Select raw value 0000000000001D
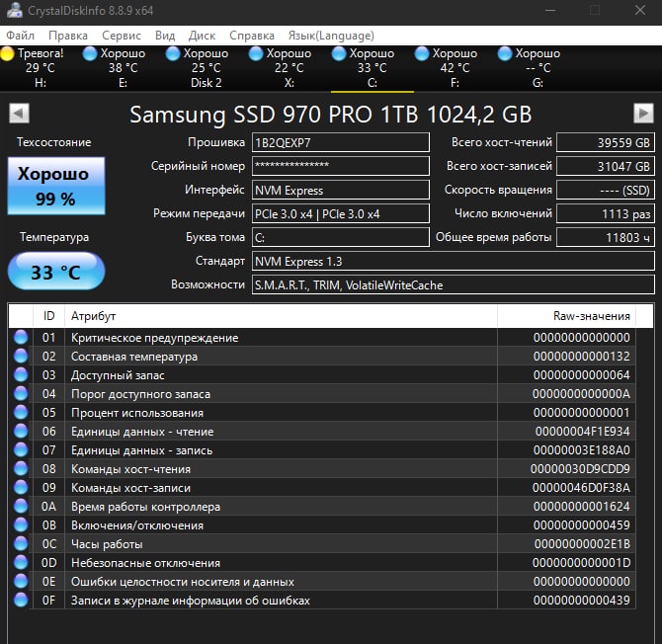 coord(581,563)
